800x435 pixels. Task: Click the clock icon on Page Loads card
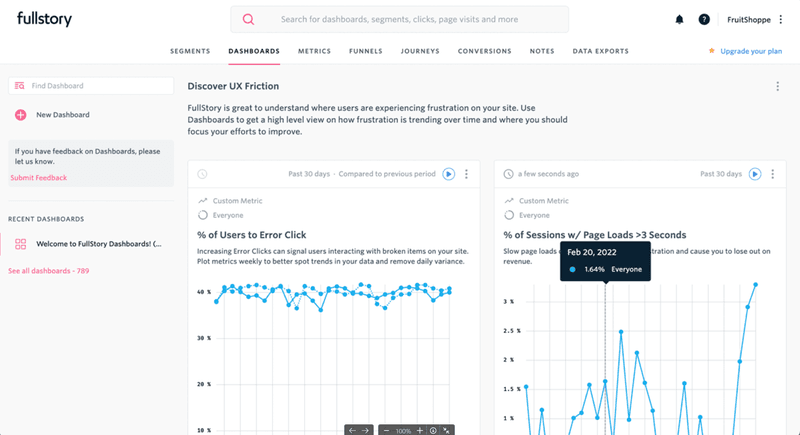point(508,174)
